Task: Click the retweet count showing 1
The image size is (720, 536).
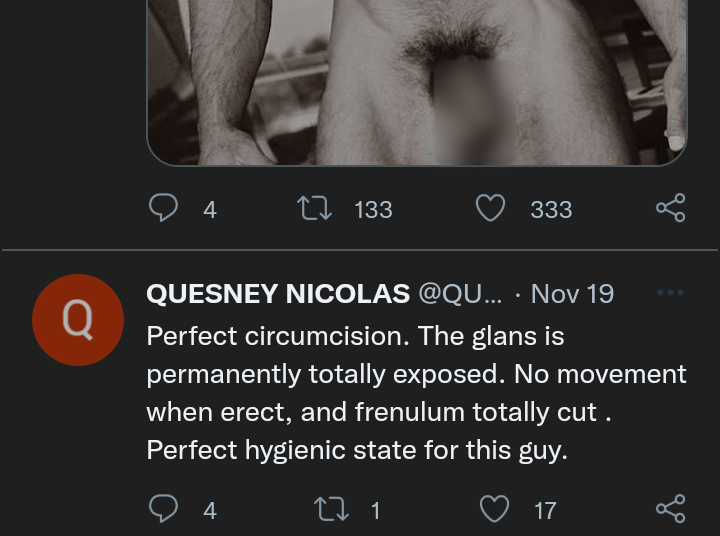Action: pos(376,511)
